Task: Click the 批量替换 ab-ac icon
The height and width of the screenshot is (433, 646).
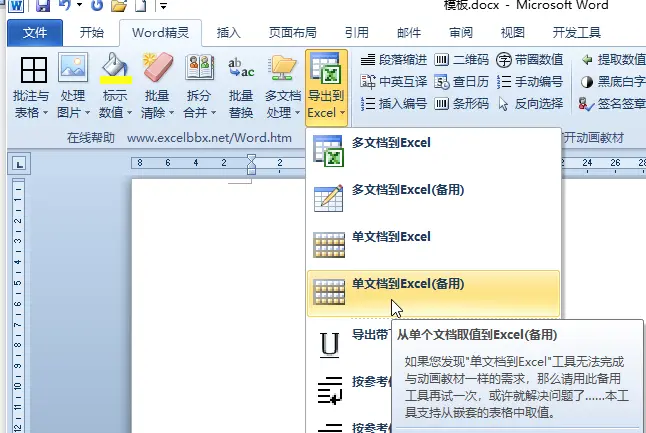Action: (241, 68)
